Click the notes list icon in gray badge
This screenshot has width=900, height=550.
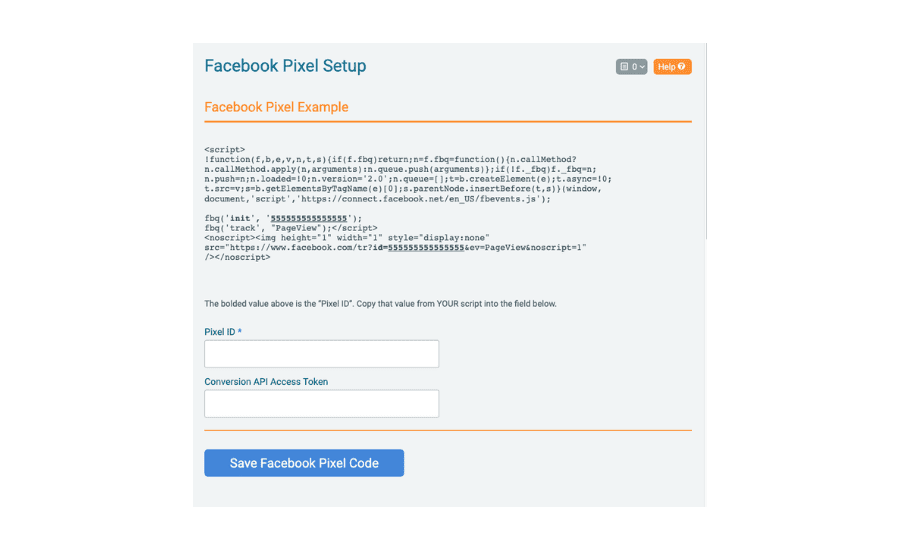point(624,67)
